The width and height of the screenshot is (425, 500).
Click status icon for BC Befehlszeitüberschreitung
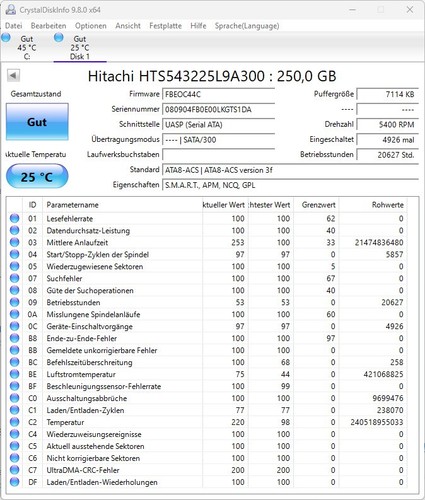coord(14,362)
